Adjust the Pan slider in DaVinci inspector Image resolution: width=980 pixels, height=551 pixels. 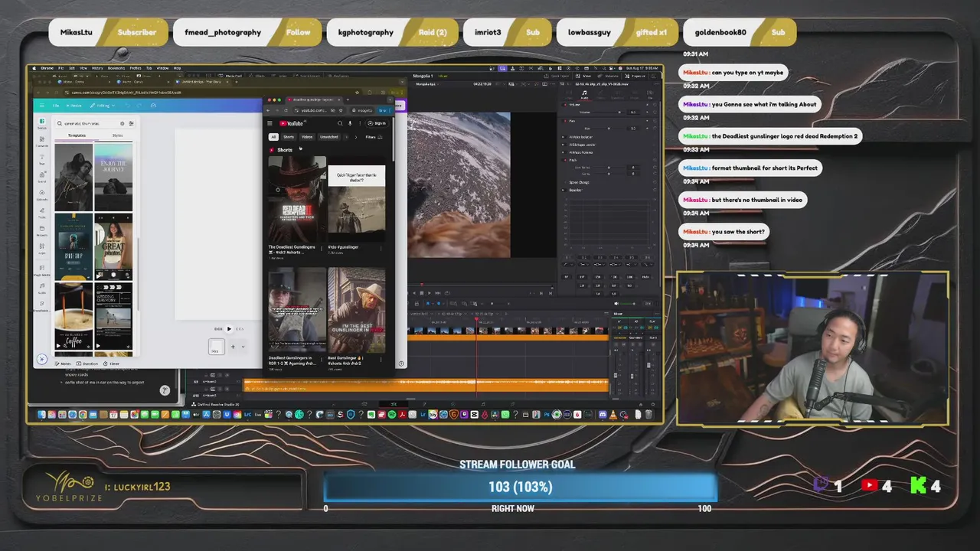[x=609, y=129]
